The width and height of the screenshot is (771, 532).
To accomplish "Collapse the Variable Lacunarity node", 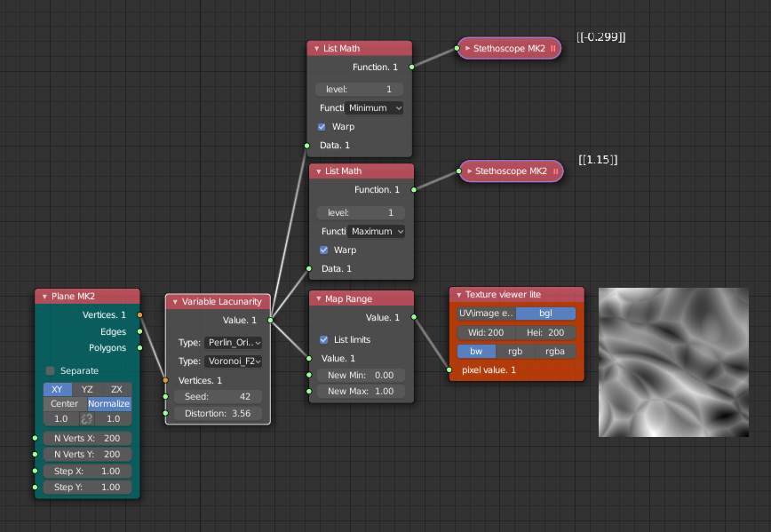I will coord(175,302).
